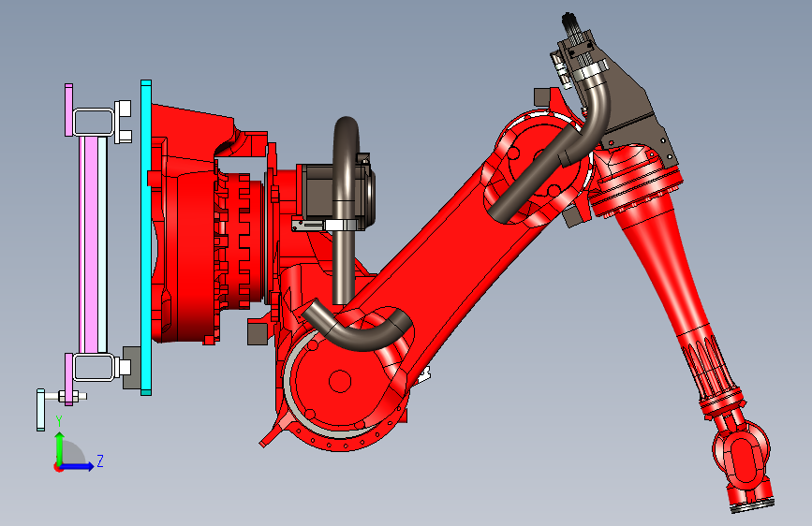Select the long pink vertical frame bar
This screenshot has height=526, width=812.
point(91,243)
